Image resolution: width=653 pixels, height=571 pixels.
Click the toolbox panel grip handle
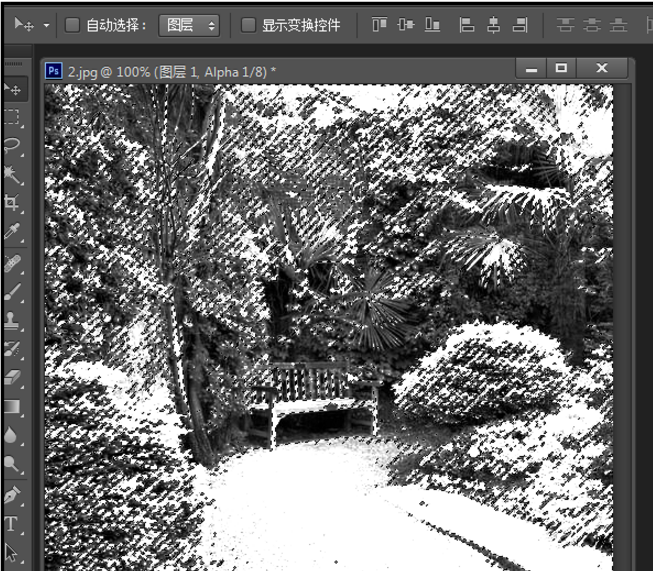pyautogui.click(x=14, y=64)
